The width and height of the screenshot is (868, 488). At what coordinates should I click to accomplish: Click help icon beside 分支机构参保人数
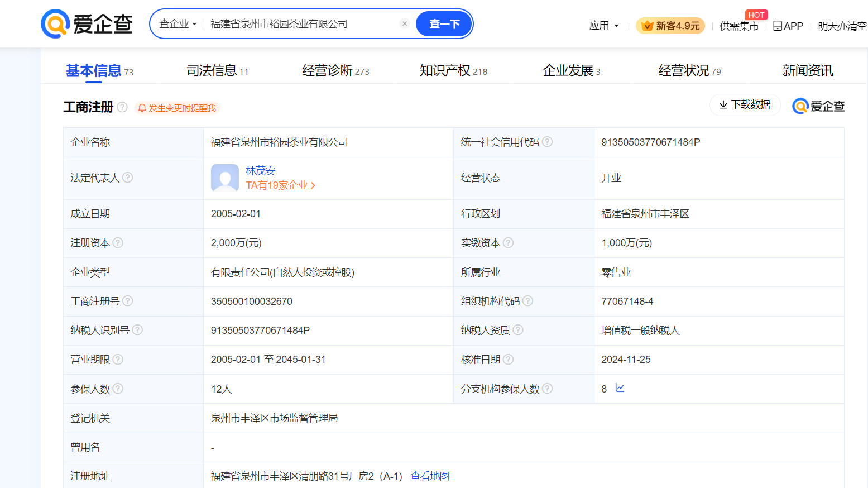click(x=548, y=389)
